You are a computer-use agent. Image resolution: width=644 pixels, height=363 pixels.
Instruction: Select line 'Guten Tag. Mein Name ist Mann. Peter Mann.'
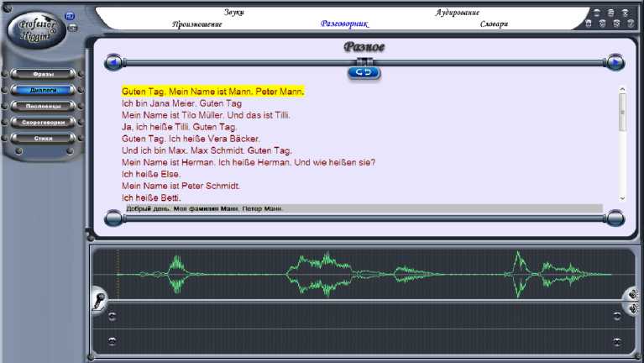click(212, 92)
